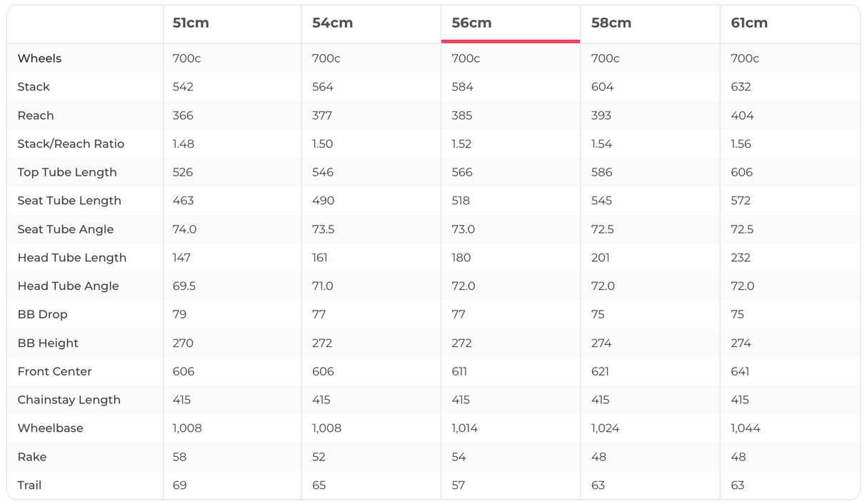Viewport: 867px width, 504px height.
Task: Click the Wheels row label
Action: point(39,59)
